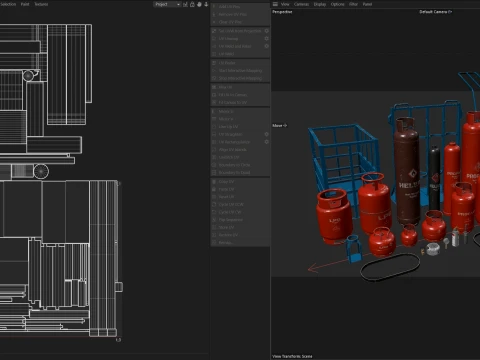Select the black rubber belt loop
This screenshot has height=360, width=480.
pyautogui.click(x=390, y=267)
